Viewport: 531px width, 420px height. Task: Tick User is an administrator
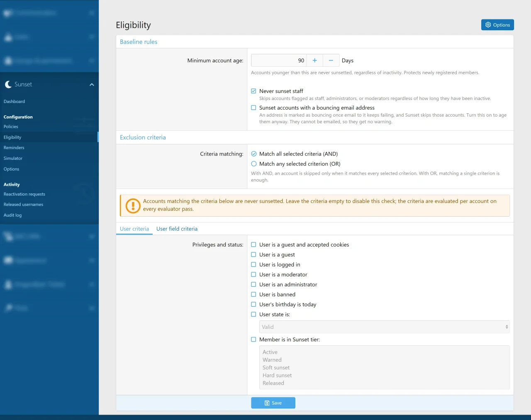253,284
